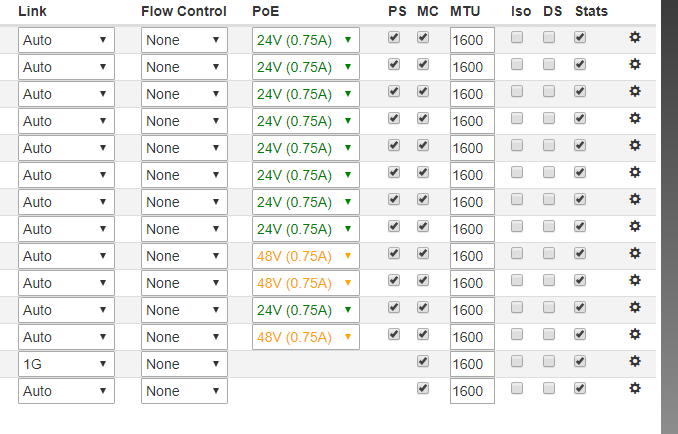Open the first row's 24V PoE dropdown
The height and width of the screenshot is (434, 678).
(x=305, y=40)
